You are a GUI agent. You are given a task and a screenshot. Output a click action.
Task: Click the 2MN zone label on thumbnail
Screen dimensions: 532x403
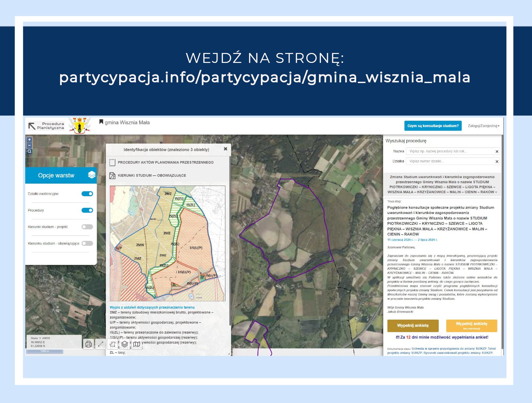pyautogui.click(x=140, y=245)
